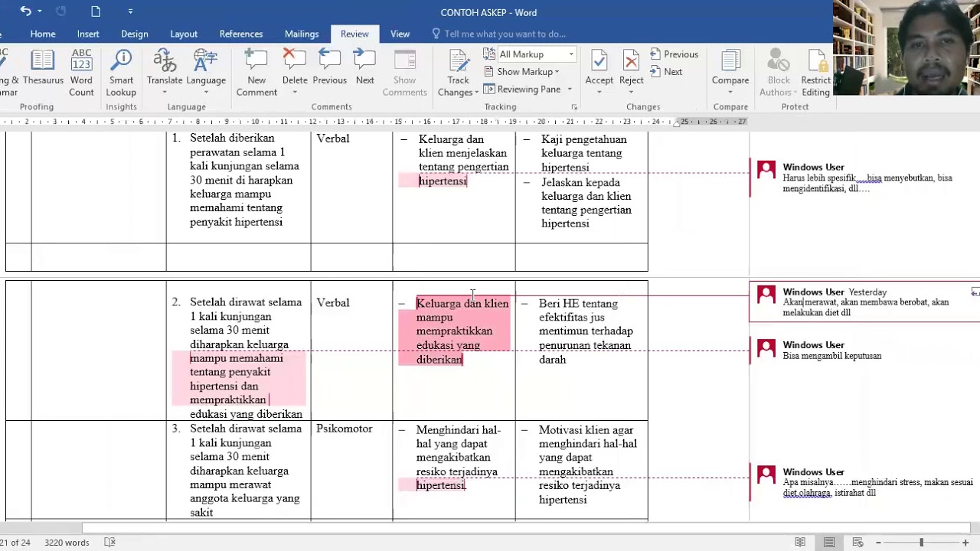Click Show Comments
980x551 pixels.
pyautogui.click(x=404, y=73)
